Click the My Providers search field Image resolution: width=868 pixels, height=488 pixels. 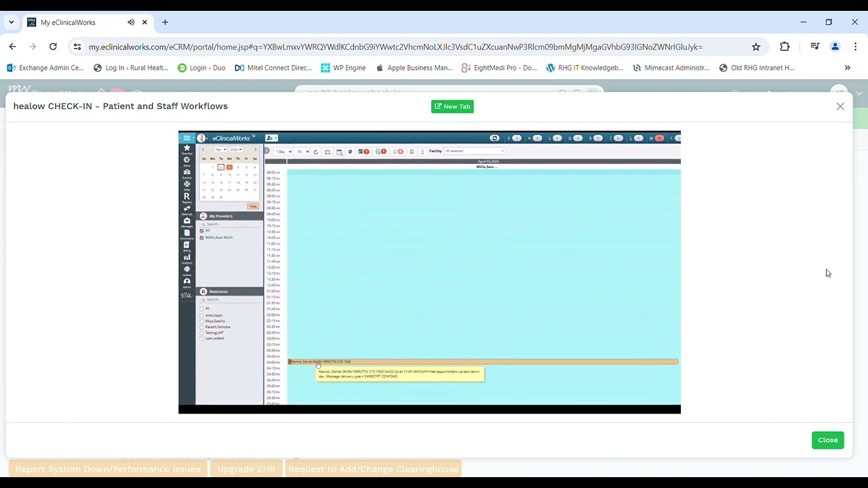pyautogui.click(x=231, y=224)
